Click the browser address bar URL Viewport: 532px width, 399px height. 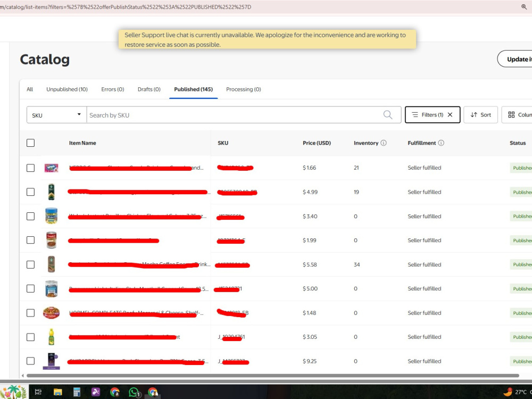[x=126, y=7]
